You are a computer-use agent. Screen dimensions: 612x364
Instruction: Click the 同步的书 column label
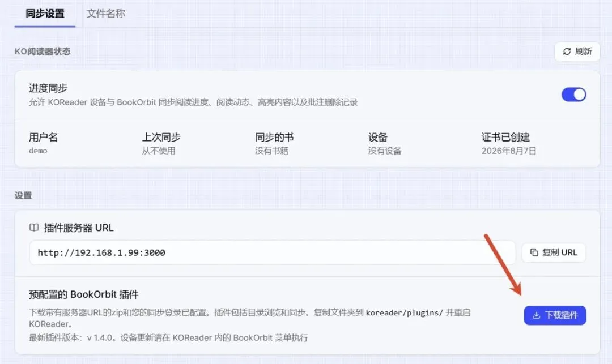point(274,137)
